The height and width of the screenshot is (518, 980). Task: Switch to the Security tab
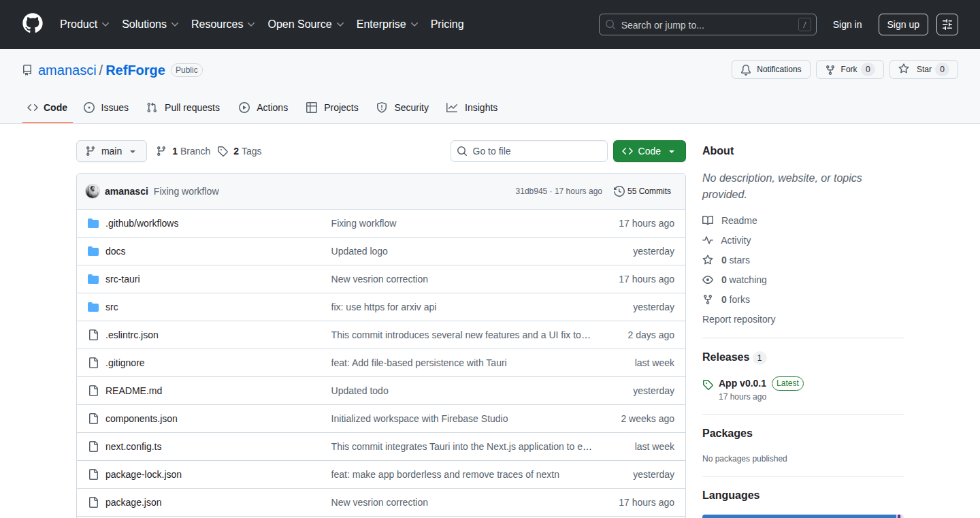(403, 108)
